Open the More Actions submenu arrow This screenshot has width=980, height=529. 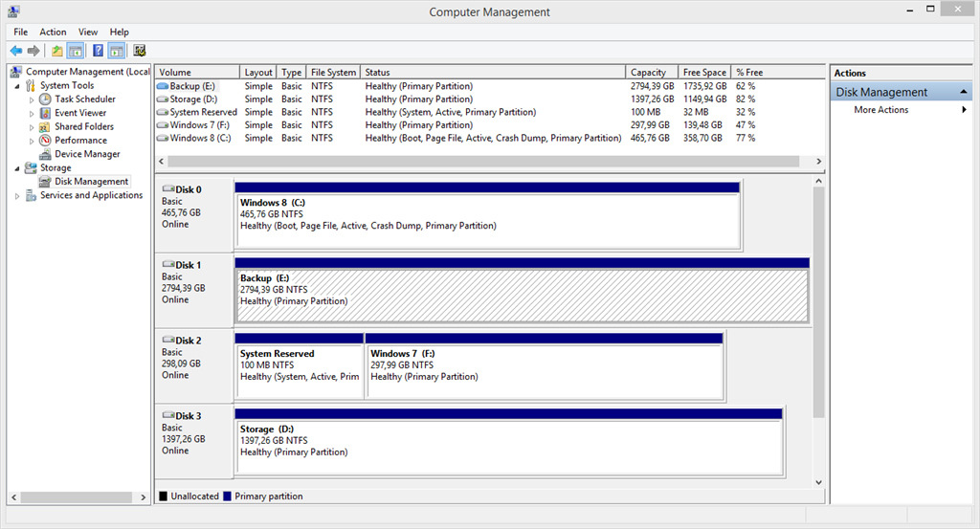click(x=965, y=110)
